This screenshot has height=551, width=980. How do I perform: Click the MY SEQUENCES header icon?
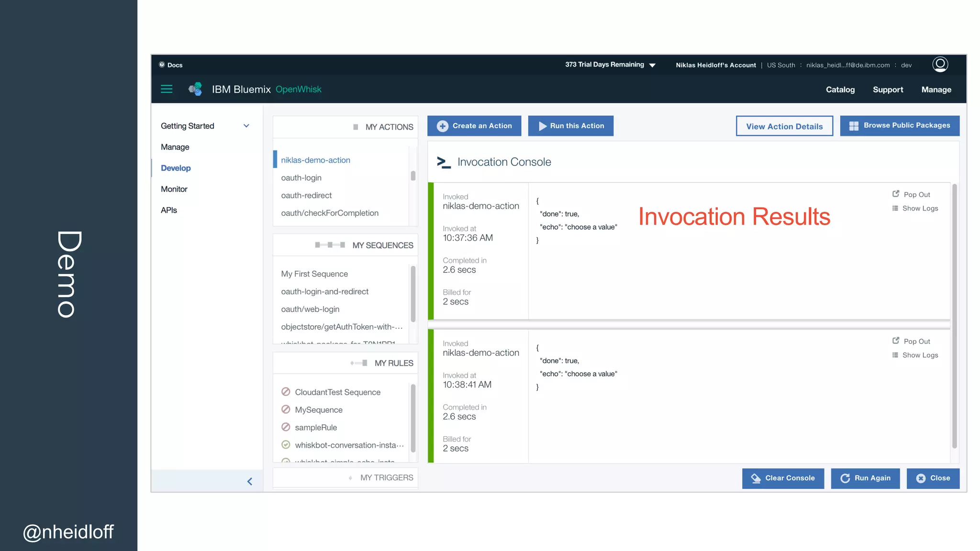(330, 245)
